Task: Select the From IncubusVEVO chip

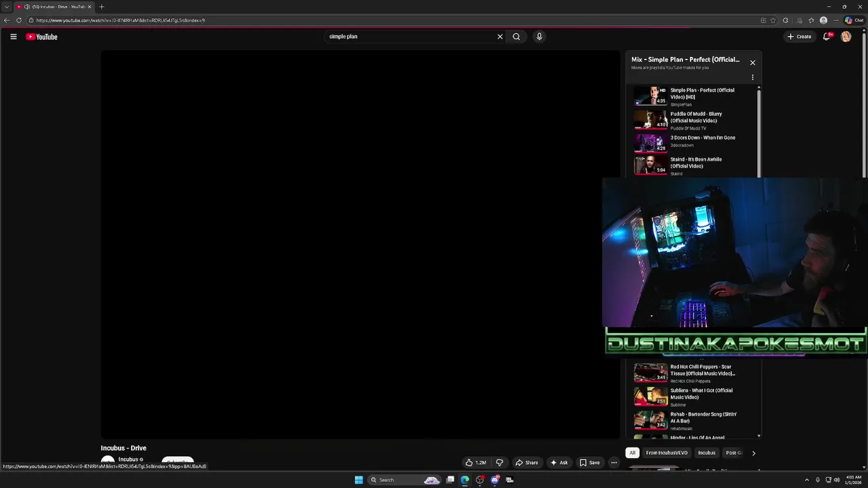Action: [667, 453]
